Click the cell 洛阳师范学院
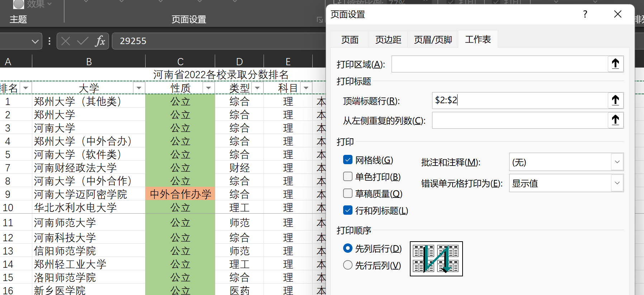644x295 pixels. (x=89, y=277)
